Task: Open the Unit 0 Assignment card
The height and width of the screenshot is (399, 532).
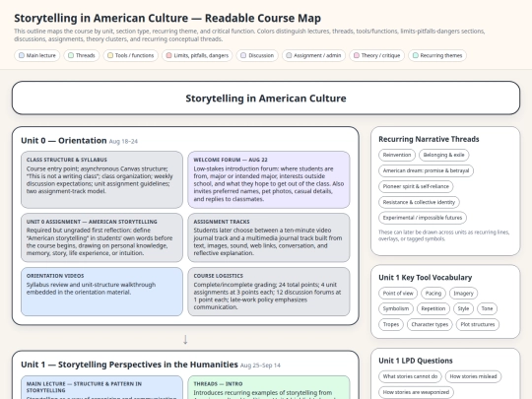Action: point(101,237)
